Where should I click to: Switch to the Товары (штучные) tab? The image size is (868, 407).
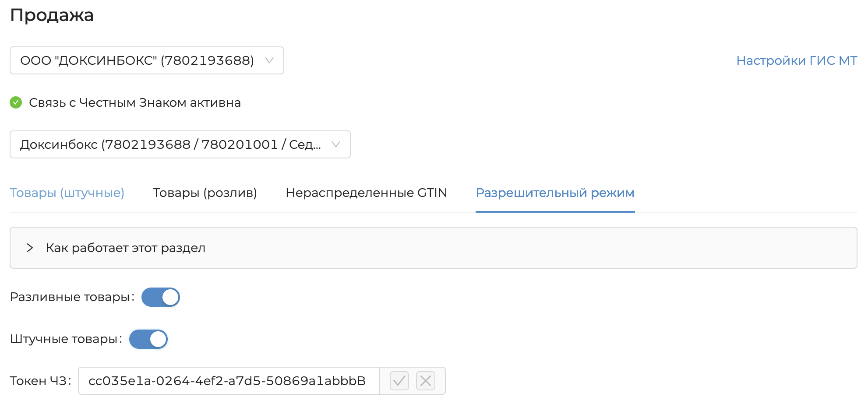click(67, 193)
